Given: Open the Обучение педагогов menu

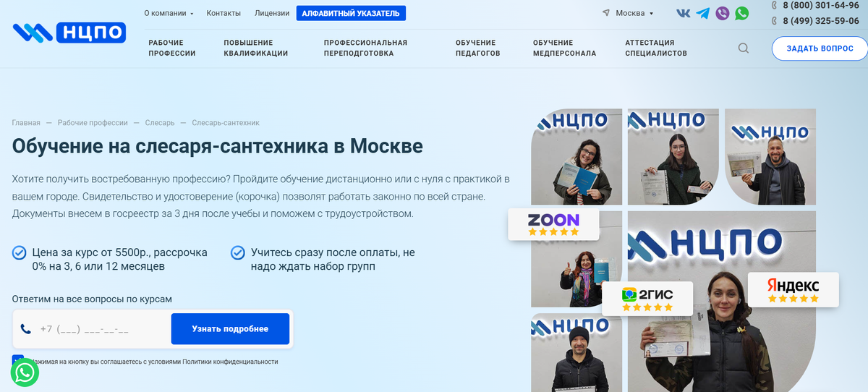Looking at the screenshot, I should tap(477, 48).
